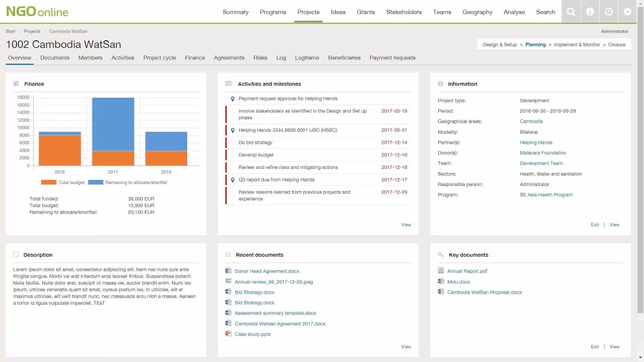The width and height of the screenshot is (644, 362).
Task: Click PowerPoint icon for Case study.pptx
Action: pos(228,334)
